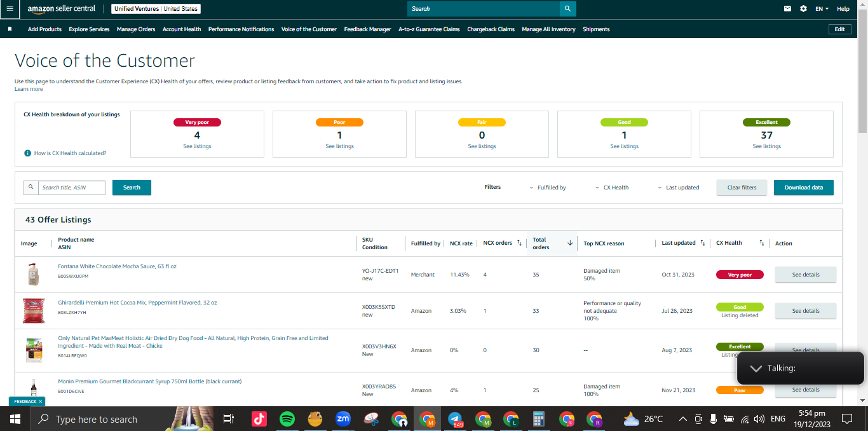Sort by Last updated arrows
This screenshot has height=431, width=868.
(703, 243)
